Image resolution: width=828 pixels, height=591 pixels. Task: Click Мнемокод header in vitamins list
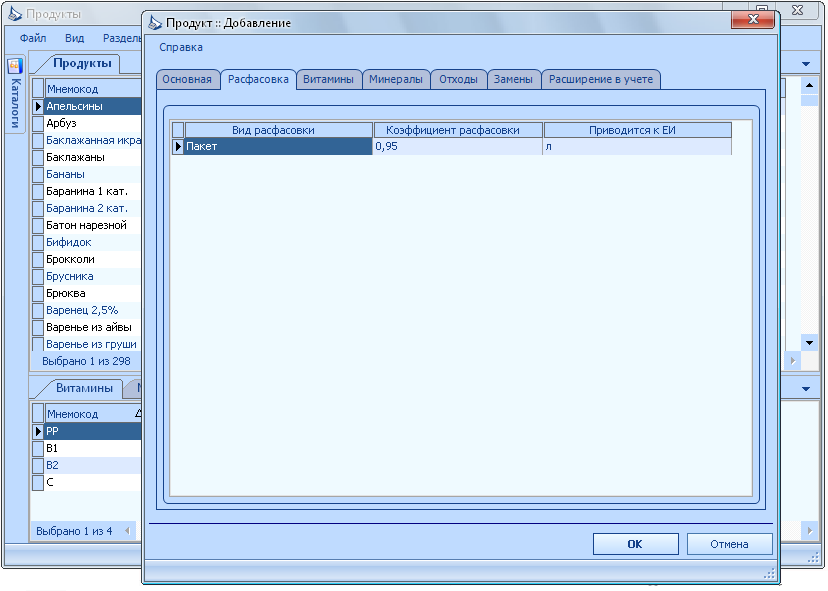[x=93, y=414]
